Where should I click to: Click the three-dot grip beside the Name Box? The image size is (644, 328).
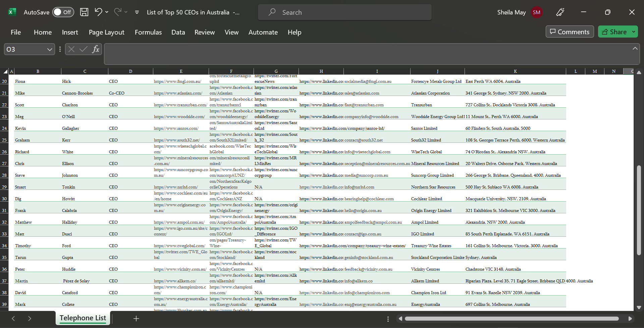pos(60,49)
